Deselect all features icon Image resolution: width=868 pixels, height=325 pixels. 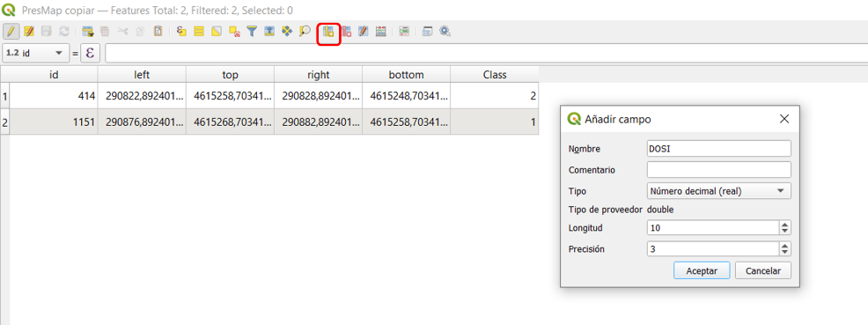[x=234, y=32]
